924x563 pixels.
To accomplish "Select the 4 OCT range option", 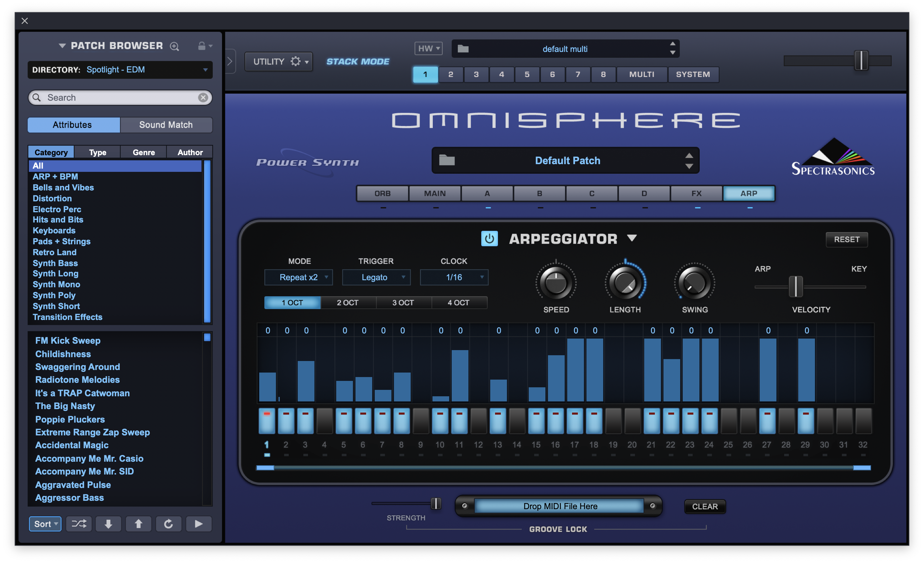I will point(459,302).
